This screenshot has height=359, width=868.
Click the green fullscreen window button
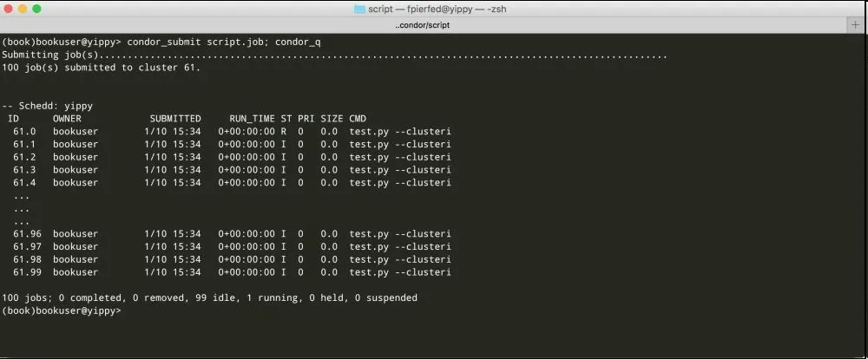(x=37, y=9)
